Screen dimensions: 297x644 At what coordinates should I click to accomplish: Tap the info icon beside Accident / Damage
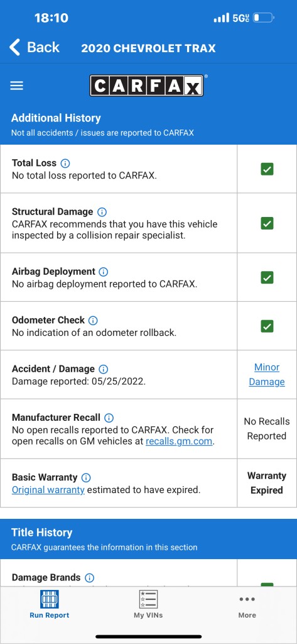104,369
